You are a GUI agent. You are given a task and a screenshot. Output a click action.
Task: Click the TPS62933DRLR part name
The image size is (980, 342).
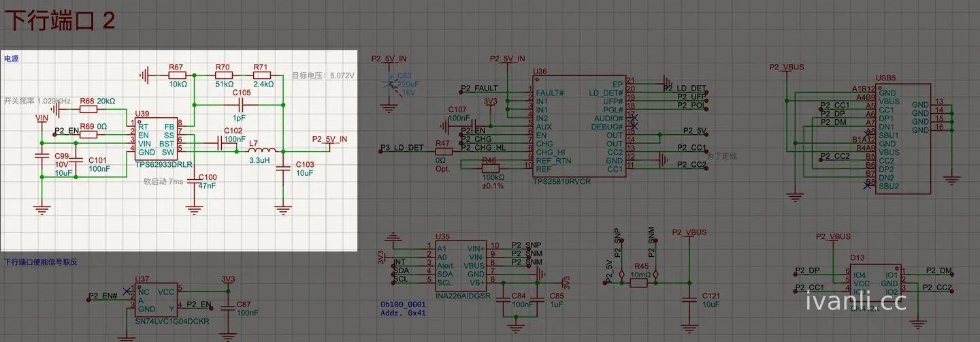tap(164, 165)
